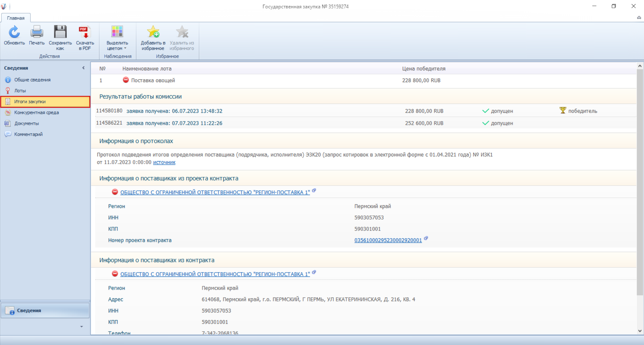Click Сохранить как floppy disk icon
644x345 pixels.
click(60, 32)
